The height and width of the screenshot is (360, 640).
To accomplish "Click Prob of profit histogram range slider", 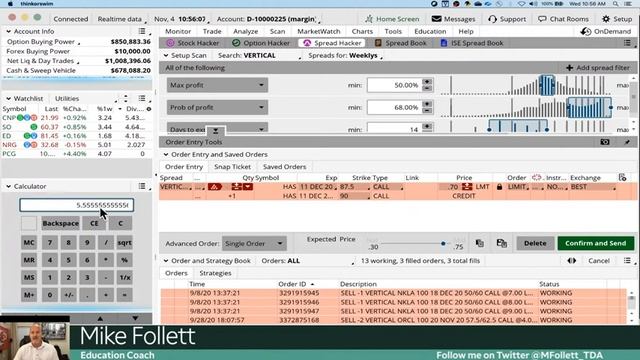I will [589, 107].
